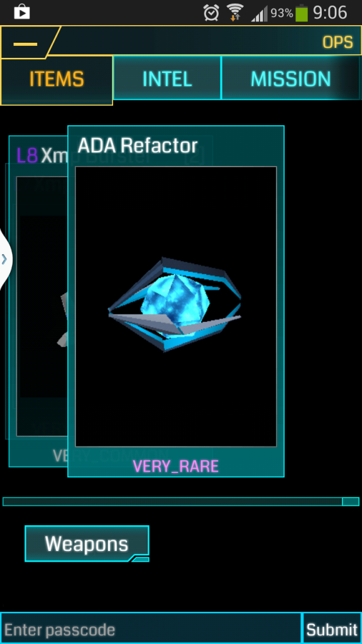
Task: Click the Submit passcode button
Action: (x=332, y=628)
